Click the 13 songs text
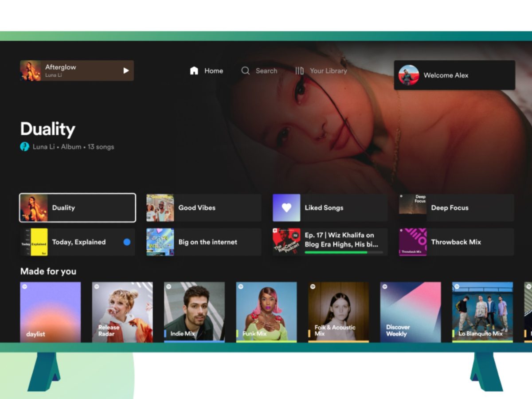532x399 pixels. point(101,146)
